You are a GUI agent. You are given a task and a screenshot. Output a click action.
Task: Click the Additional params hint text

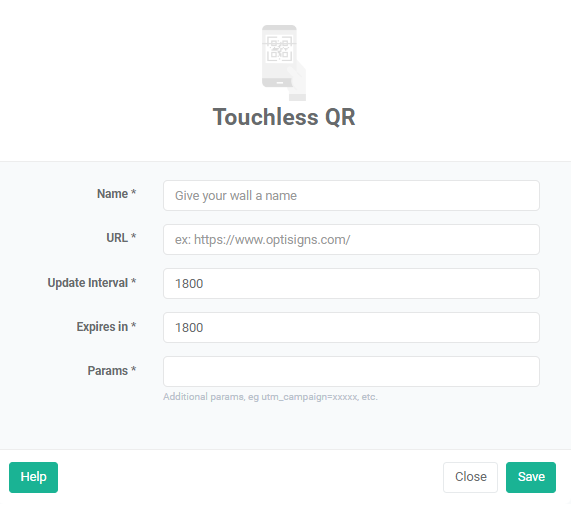coord(270,397)
